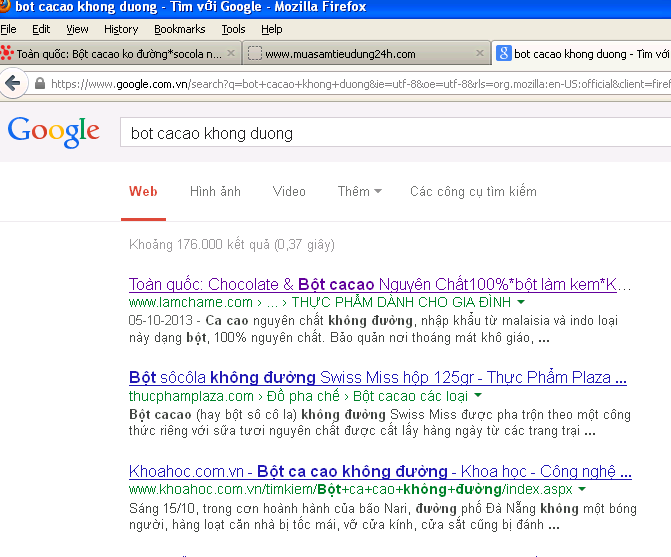Open dropdown arrow beside lamchame.com URL
Image resolution: width=671 pixels, height=557 pixels.
[521, 302]
